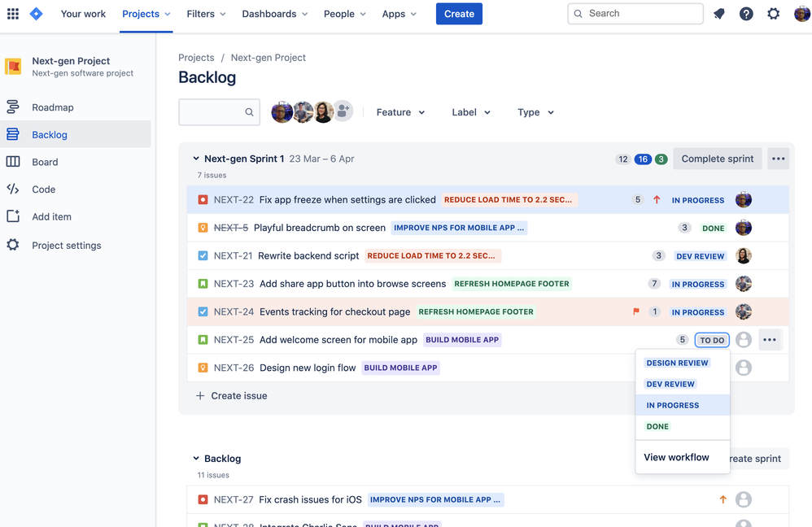Click the IMPROVE NPS label on NEXT-27

pos(435,499)
